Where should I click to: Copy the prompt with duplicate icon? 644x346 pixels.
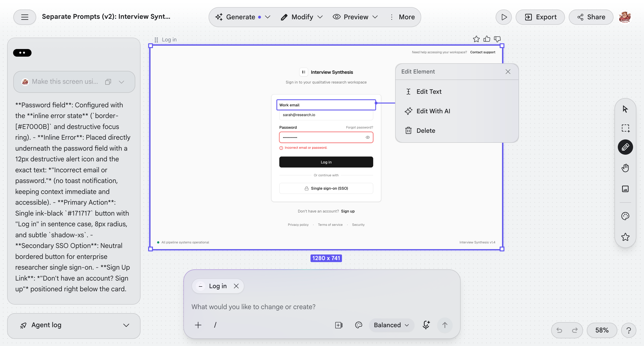pyautogui.click(x=108, y=82)
